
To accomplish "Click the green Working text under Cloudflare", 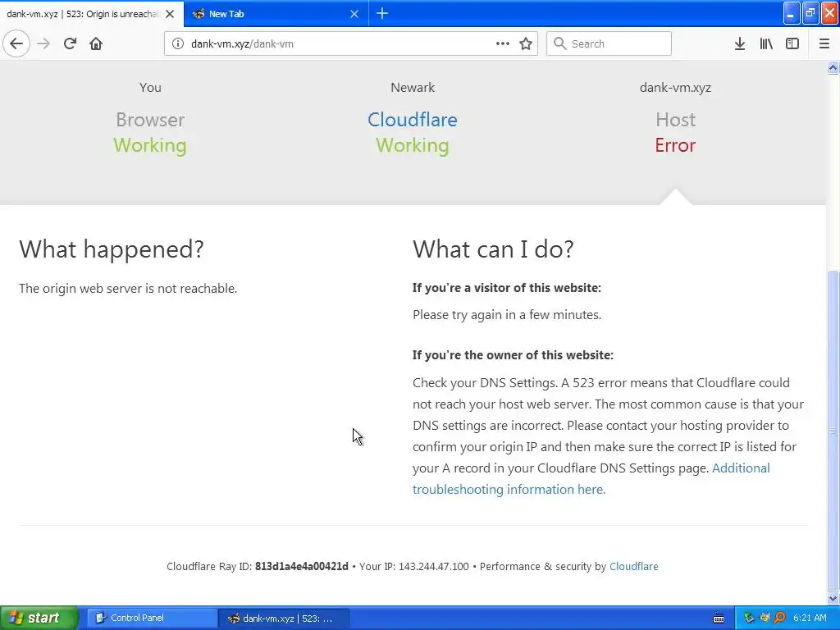I will [x=413, y=145].
